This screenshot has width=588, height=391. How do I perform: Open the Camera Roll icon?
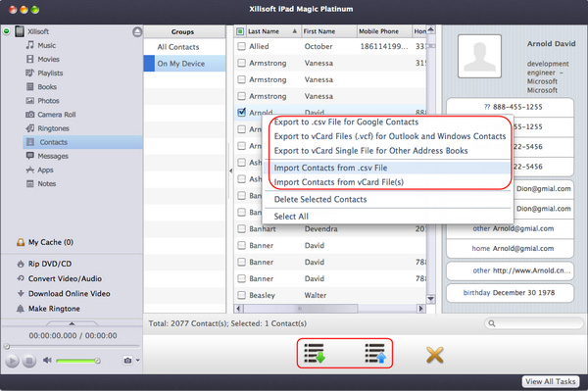30,115
